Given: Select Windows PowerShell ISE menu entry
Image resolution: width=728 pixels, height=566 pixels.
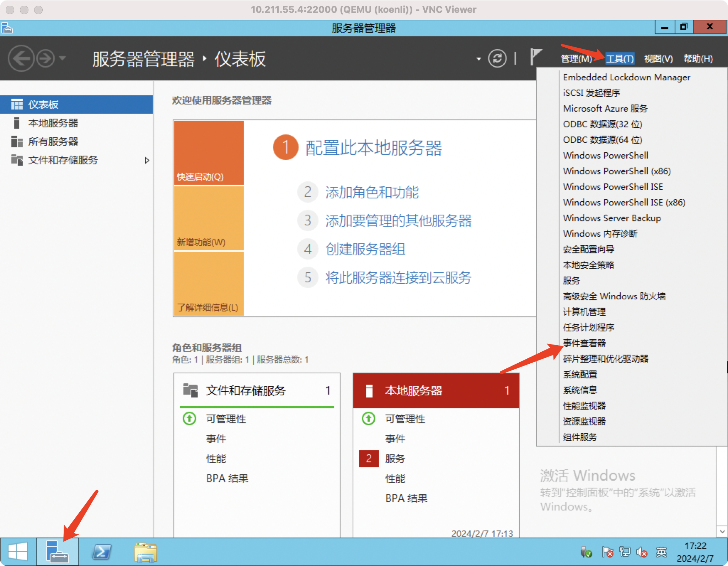Looking at the screenshot, I should (613, 187).
